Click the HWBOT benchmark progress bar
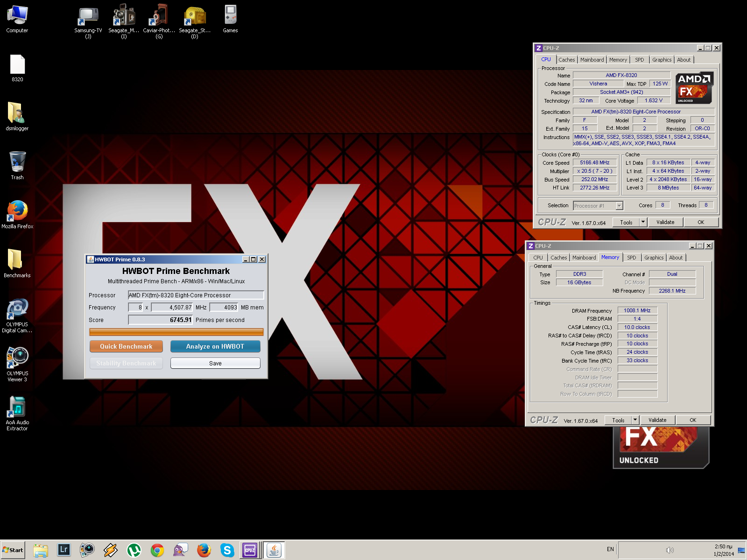 (176, 332)
